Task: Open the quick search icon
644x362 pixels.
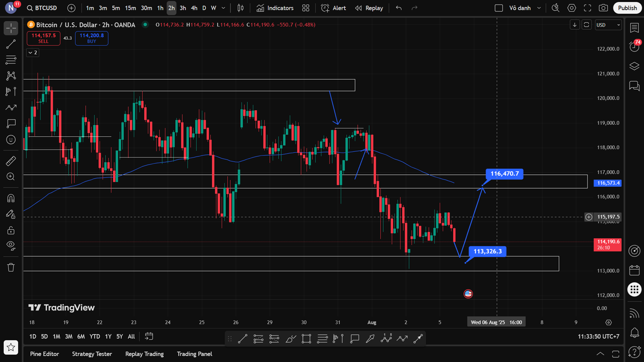Action: (x=556, y=8)
